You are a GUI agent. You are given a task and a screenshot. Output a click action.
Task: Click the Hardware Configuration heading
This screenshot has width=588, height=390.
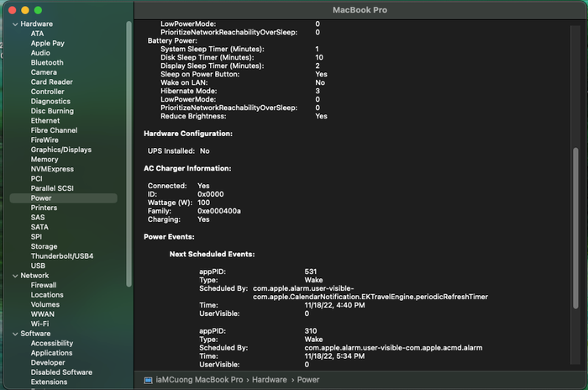[188, 134]
